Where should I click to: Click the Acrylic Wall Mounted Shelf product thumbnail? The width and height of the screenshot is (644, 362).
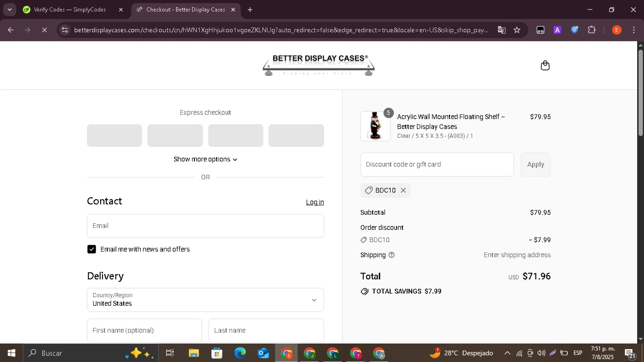click(375, 126)
